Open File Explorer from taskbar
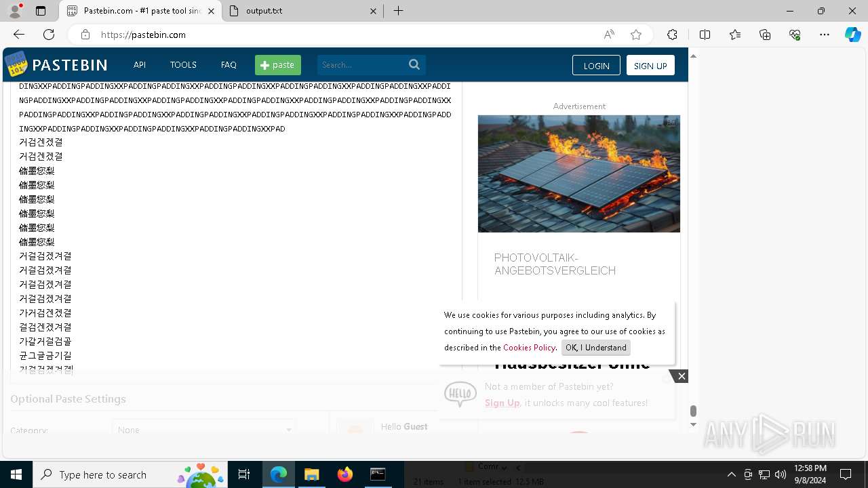 312,474
